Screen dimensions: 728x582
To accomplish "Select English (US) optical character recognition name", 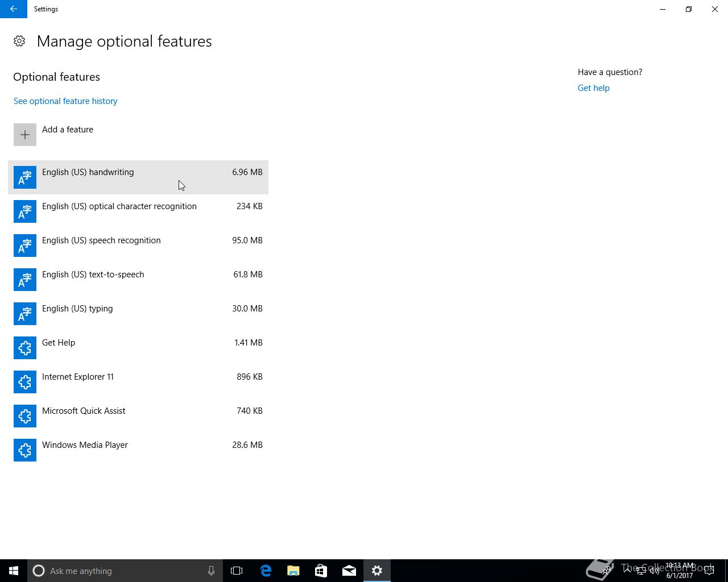I will click(119, 206).
